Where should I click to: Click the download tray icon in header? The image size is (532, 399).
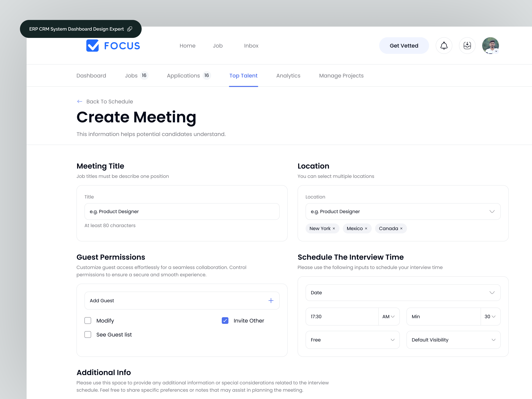(467, 45)
